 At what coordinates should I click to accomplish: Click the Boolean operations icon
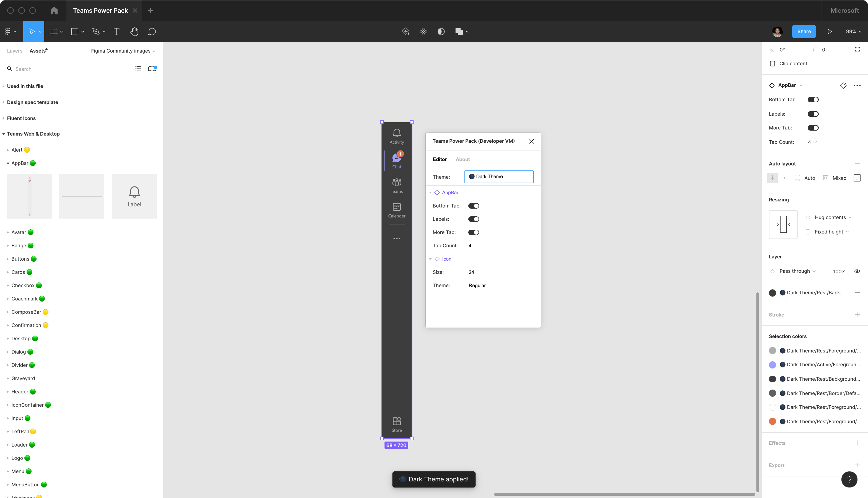[459, 32]
